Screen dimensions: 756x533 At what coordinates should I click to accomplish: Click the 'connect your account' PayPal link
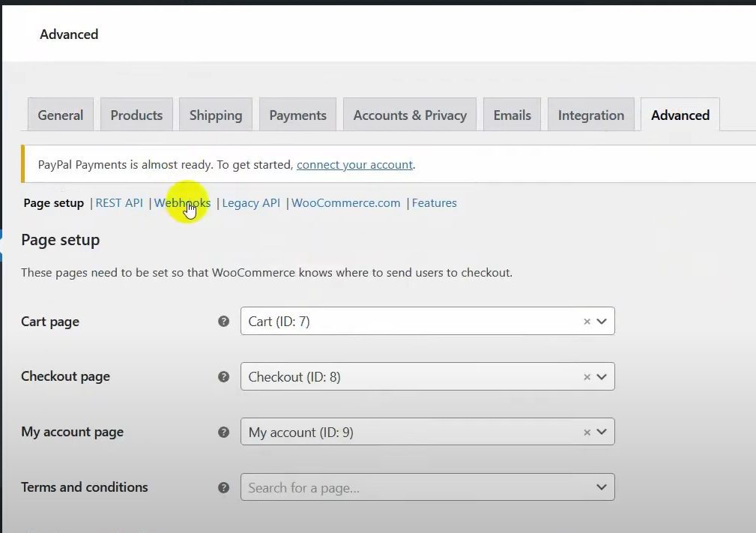(x=354, y=165)
